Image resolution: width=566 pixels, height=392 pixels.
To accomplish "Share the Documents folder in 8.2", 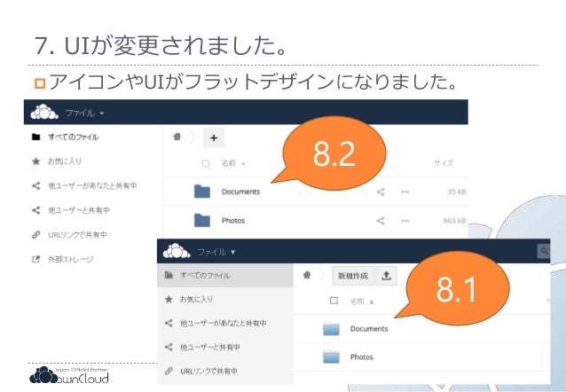I will 381,192.
